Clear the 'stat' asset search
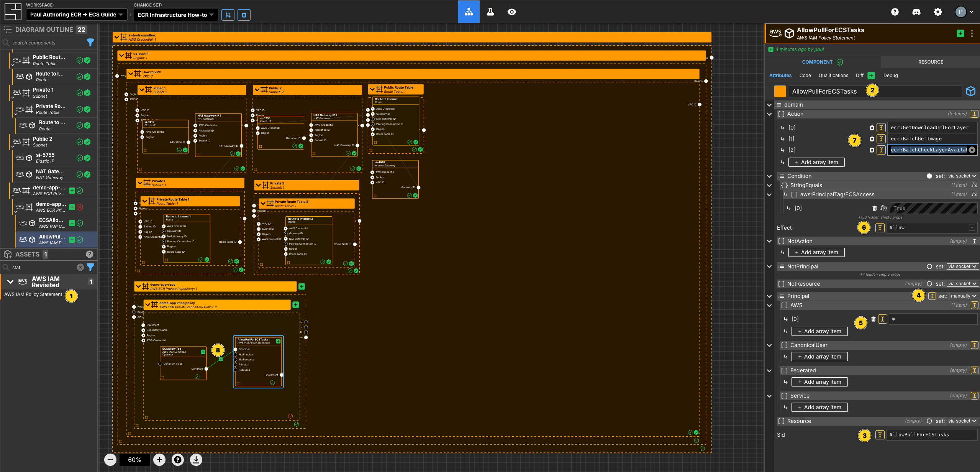The image size is (980, 472). (x=80, y=267)
